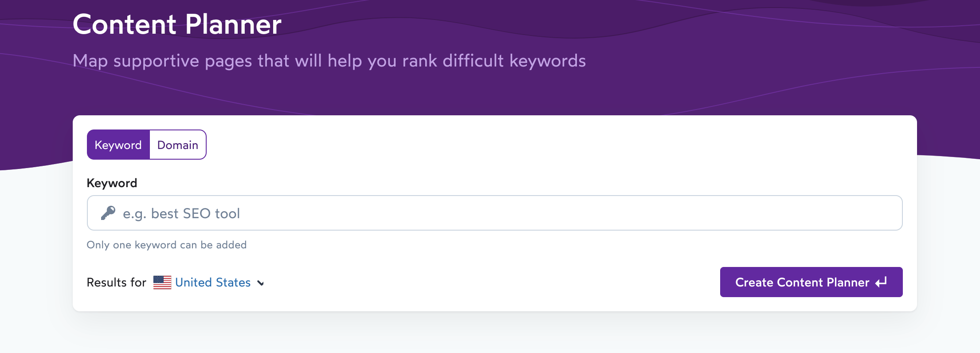Click the key icon in keyword field

point(108,213)
